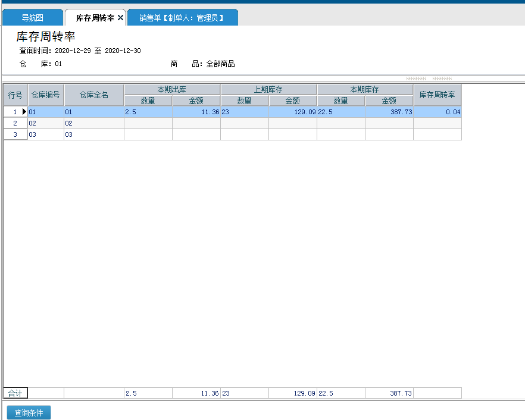Click the 全部商品 product filter text
525x420 pixels.
click(x=220, y=64)
